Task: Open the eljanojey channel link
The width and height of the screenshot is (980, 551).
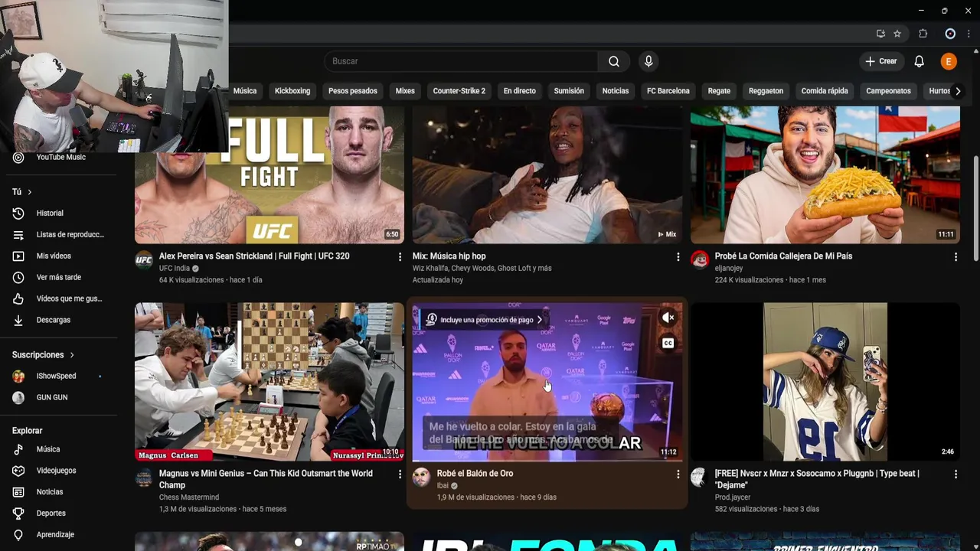Action: coord(729,269)
